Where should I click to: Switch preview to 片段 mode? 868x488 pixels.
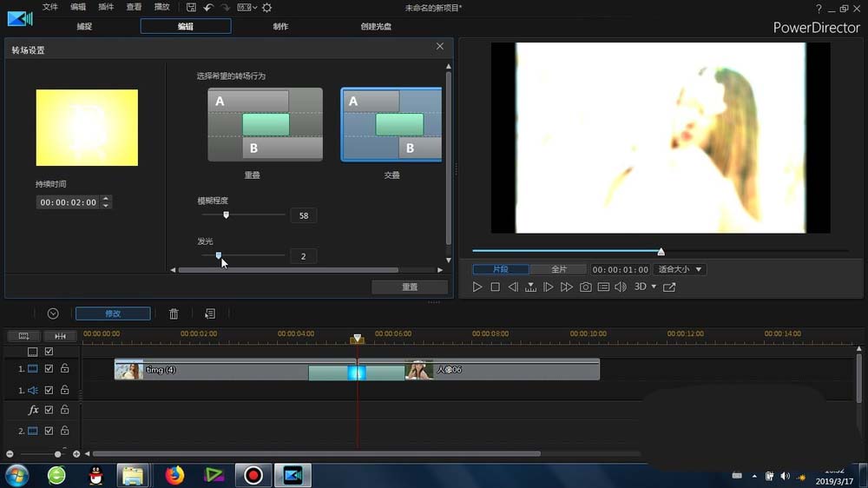(501, 269)
